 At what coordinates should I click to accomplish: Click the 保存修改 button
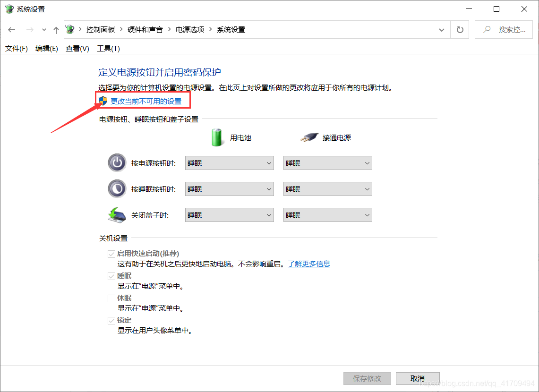pos(367,378)
